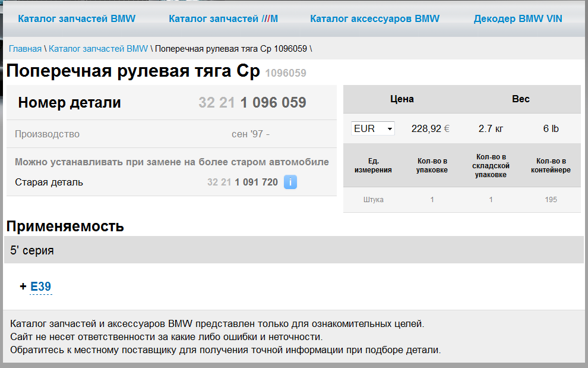
Task: Click the Ед. измерения header
Action: point(373,166)
